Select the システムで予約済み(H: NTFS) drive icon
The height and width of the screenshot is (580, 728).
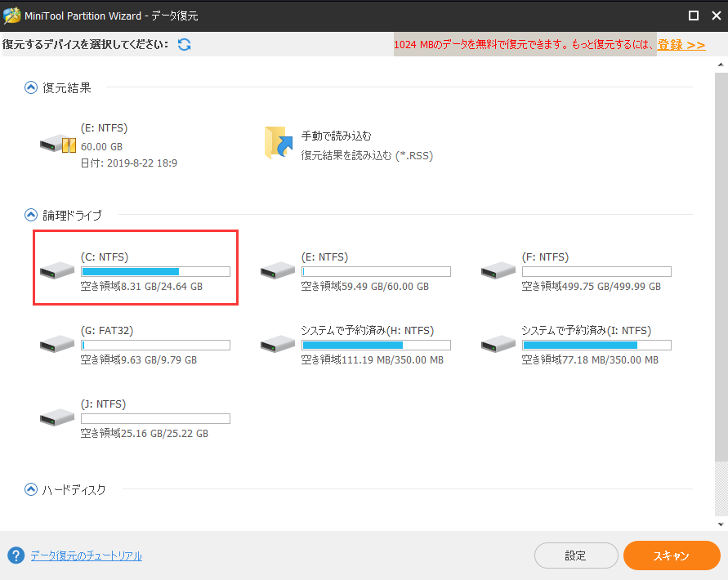(x=277, y=341)
